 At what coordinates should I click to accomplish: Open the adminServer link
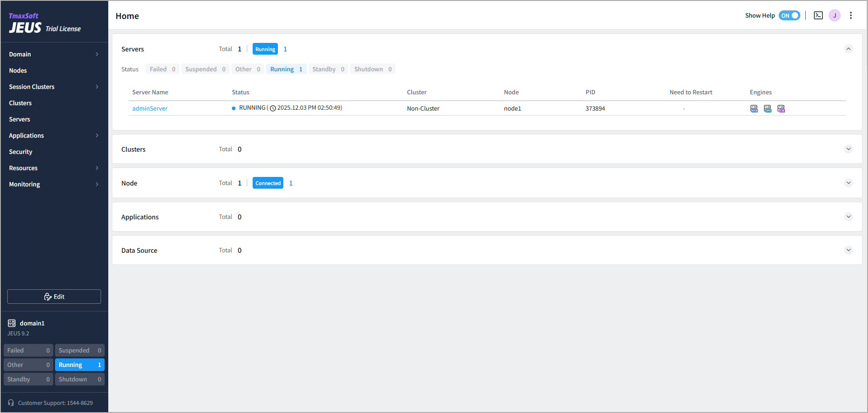(x=150, y=108)
